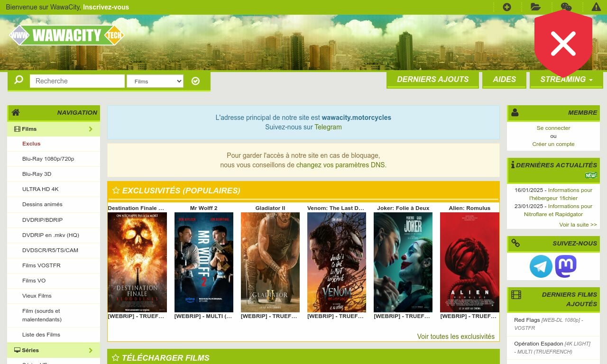
Task: Click the red shield blocker icon
Action: pos(563,44)
